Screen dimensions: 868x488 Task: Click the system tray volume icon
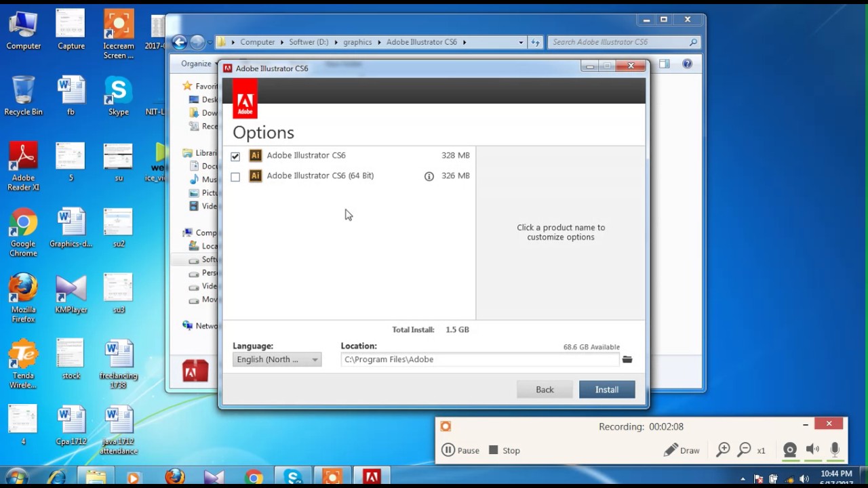coord(804,479)
